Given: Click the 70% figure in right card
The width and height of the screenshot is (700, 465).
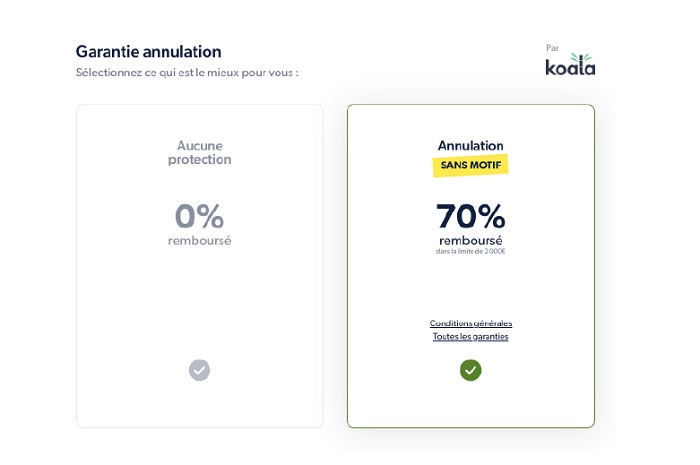Looking at the screenshot, I should (470, 215).
